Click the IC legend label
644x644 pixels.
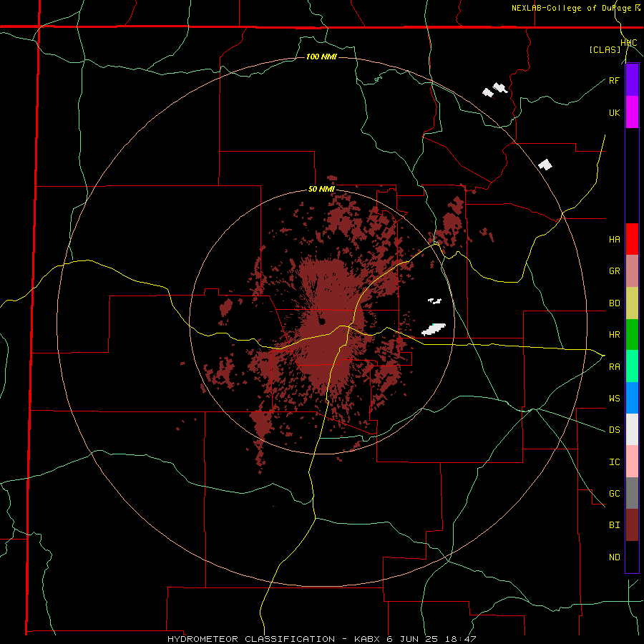pos(615,462)
